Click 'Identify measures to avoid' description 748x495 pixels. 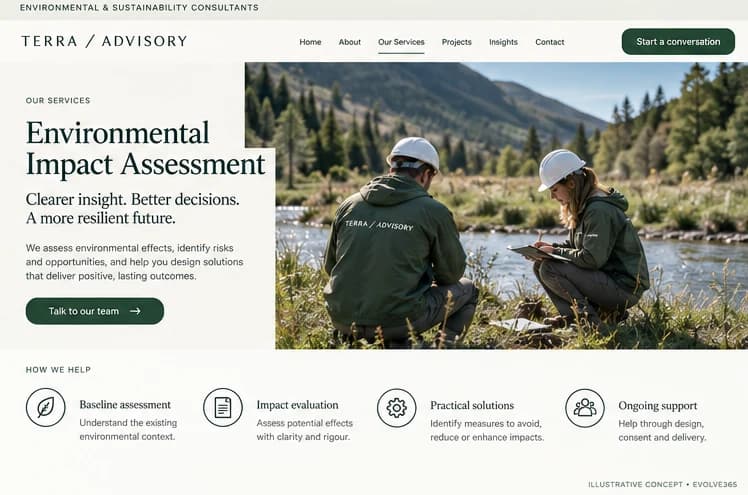pos(487,430)
